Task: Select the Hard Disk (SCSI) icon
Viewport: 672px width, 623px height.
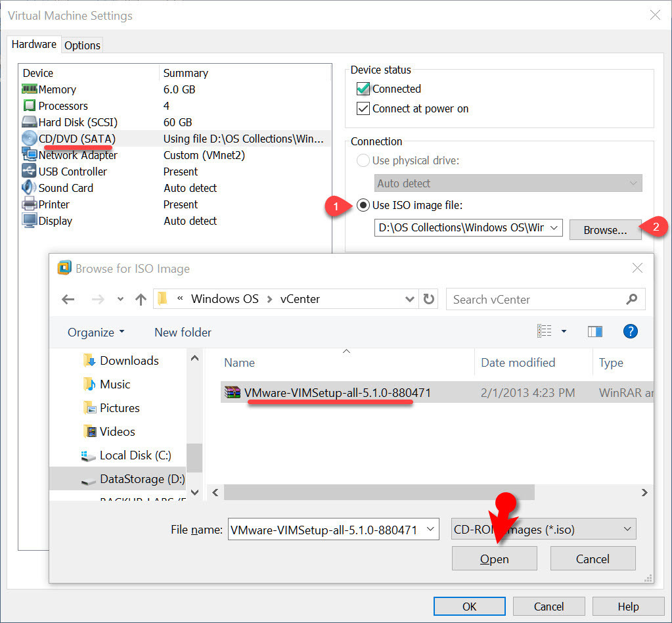Action: 29,122
